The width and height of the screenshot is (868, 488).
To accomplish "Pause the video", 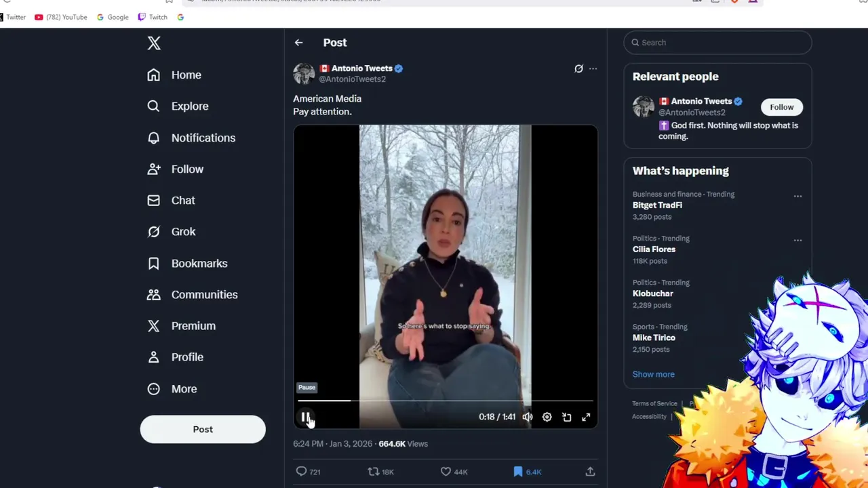I will coord(306,417).
